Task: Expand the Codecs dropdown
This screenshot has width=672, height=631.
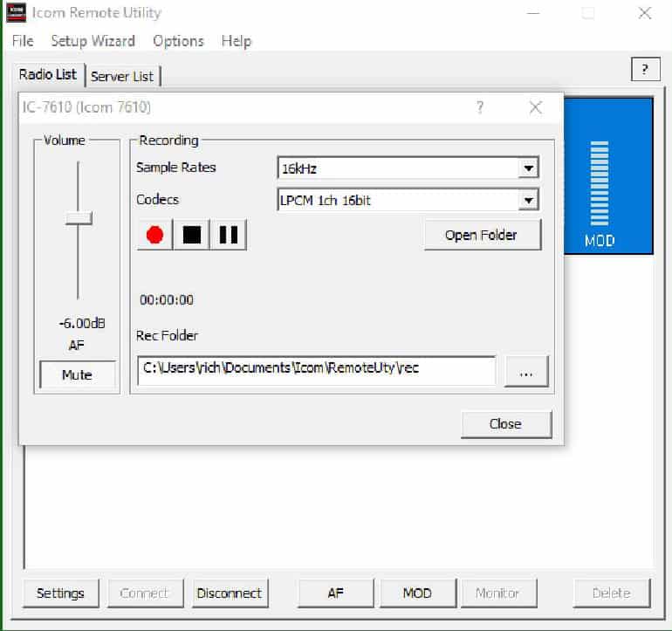Action: 527,201
